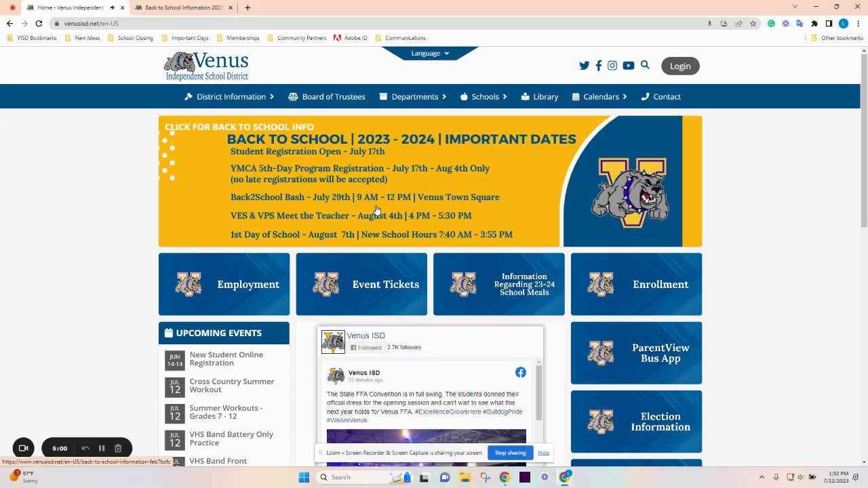Pause the Loom recording
Viewport: 868px width, 488px height.
tap(102, 448)
